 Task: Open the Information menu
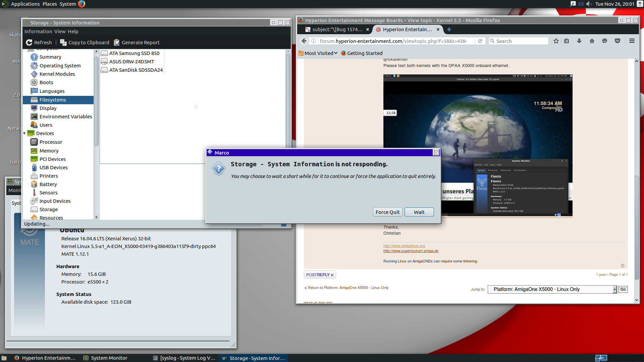click(x=38, y=32)
